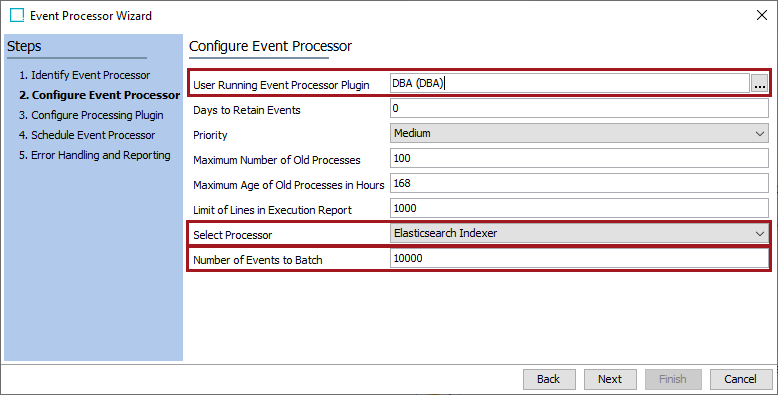This screenshot has height=395, width=778.
Task: Select step 2 Configure Event Processor
Action: tap(99, 95)
